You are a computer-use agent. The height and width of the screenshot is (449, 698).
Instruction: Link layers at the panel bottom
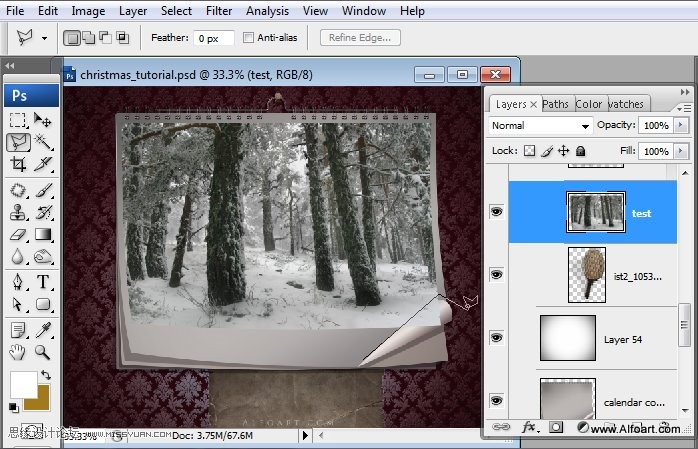501,427
